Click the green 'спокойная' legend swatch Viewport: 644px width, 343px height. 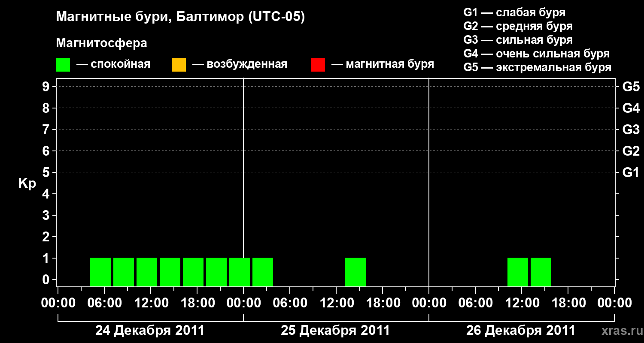pos(63,65)
